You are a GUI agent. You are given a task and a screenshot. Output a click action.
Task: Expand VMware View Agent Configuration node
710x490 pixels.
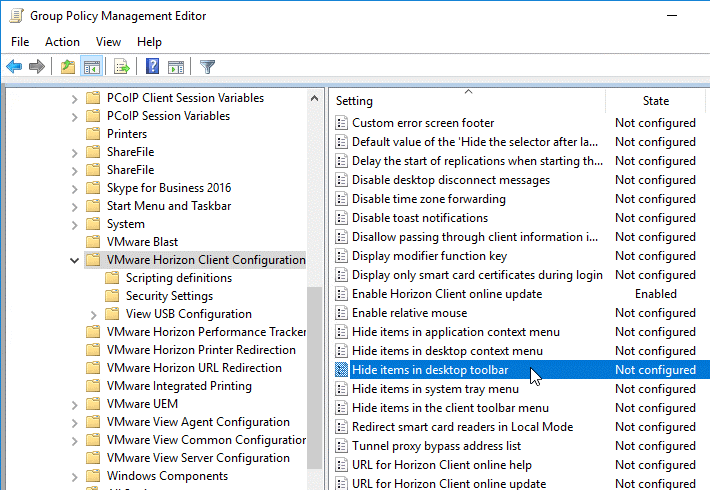tap(75, 423)
